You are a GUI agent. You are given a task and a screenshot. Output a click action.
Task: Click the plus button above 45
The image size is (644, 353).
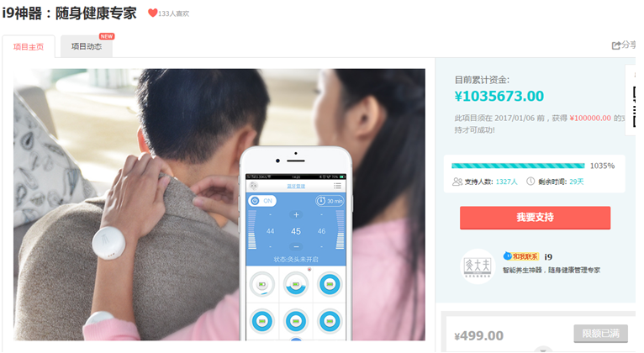point(296,214)
